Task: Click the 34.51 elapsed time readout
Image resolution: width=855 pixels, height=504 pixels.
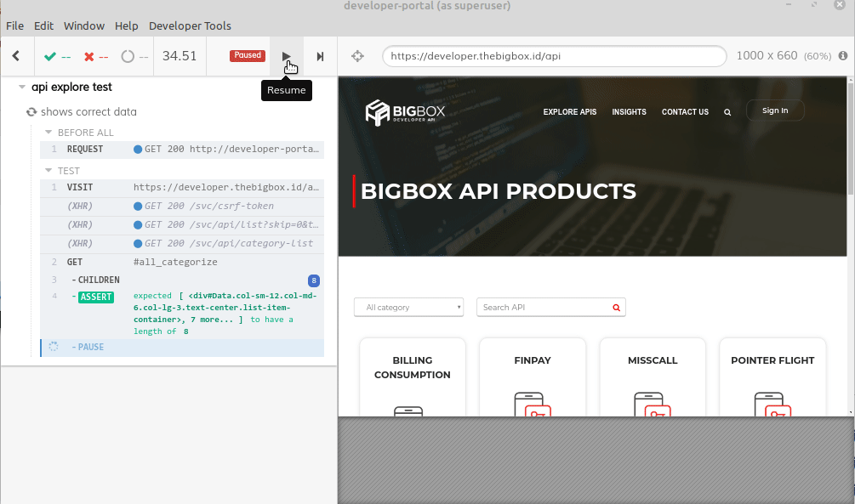Action: [x=180, y=55]
